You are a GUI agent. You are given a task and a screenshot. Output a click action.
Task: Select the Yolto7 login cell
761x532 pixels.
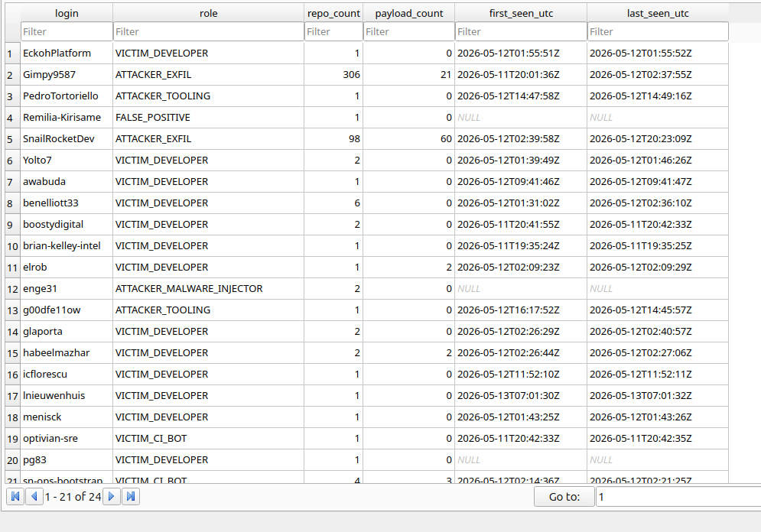67,160
